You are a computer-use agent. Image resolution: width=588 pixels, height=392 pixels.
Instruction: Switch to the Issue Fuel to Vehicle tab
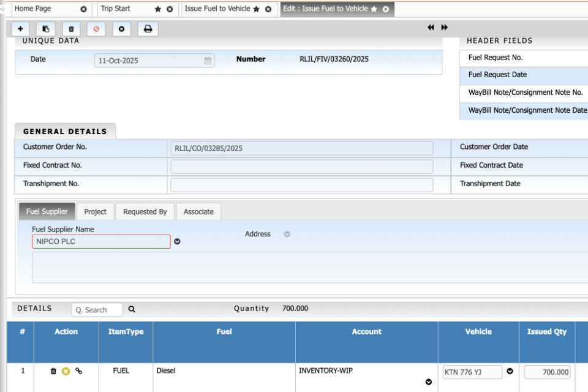point(217,8)
